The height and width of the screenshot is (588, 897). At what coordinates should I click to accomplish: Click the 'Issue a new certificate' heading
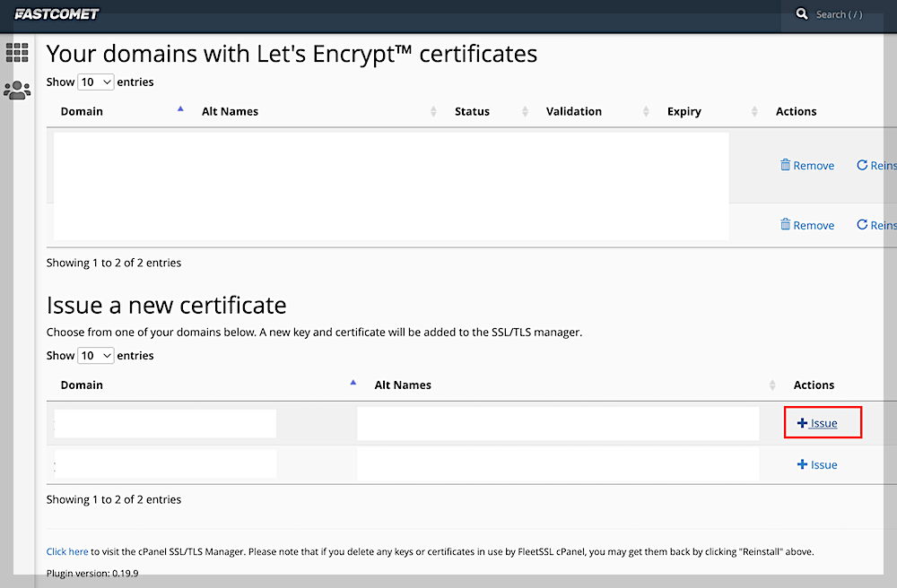pos(167,305)
